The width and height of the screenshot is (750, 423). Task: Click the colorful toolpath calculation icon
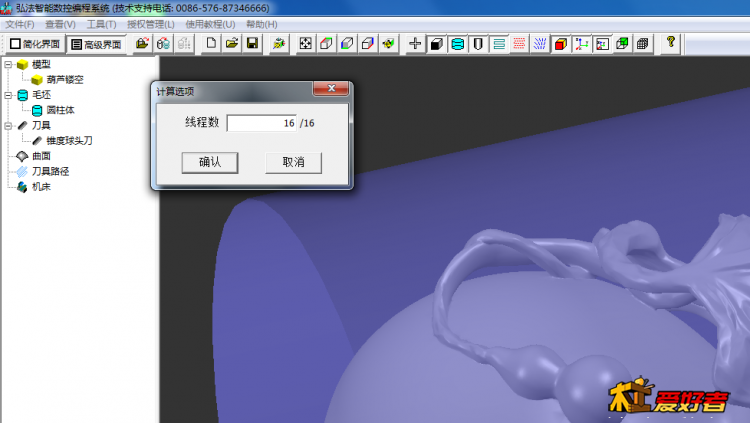pyautogui.click(x=278, y=44)
